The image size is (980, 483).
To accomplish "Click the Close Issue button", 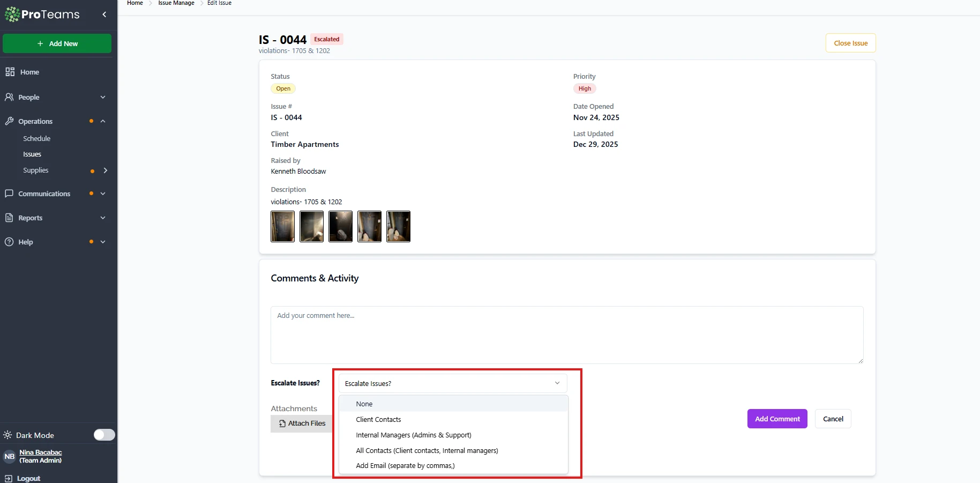I will tap(850, 43).
